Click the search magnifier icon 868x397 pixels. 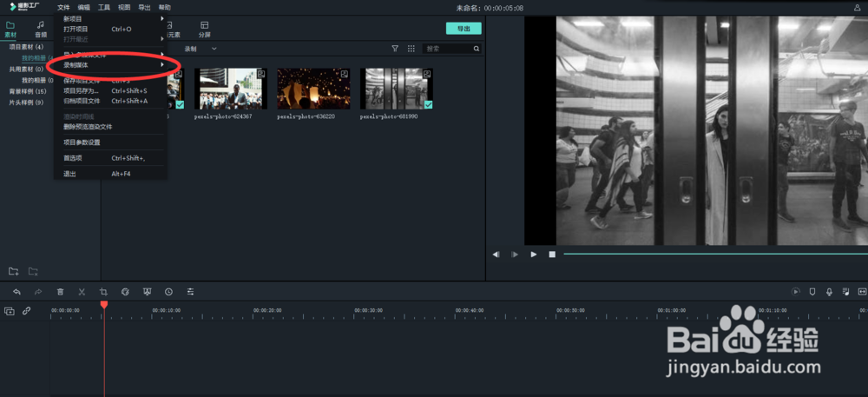click(476, 49)
